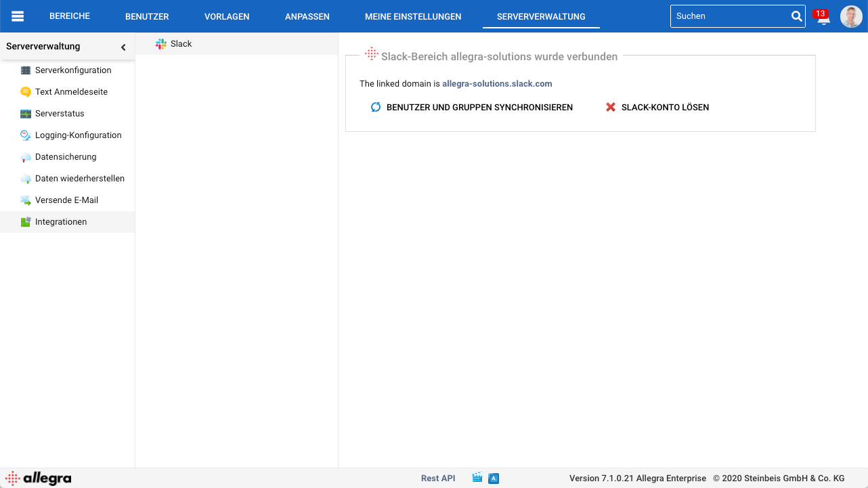Viewport: 868px width, 488px height.
Task: Click the clapperboard icon in footer
Action: (x=477, y=478)
